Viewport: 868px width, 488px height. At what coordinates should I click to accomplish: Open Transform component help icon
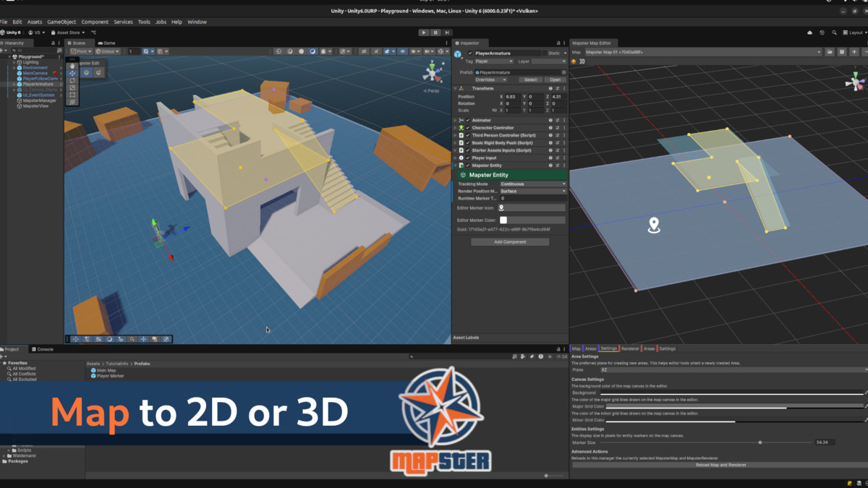[x=550, y=88]
